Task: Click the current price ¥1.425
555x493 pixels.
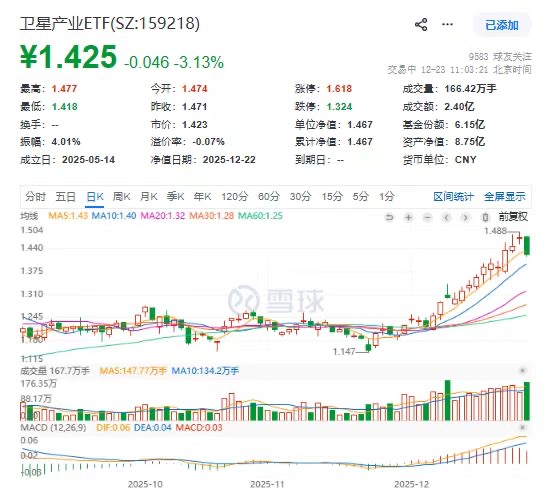Action: coord(69,57)
